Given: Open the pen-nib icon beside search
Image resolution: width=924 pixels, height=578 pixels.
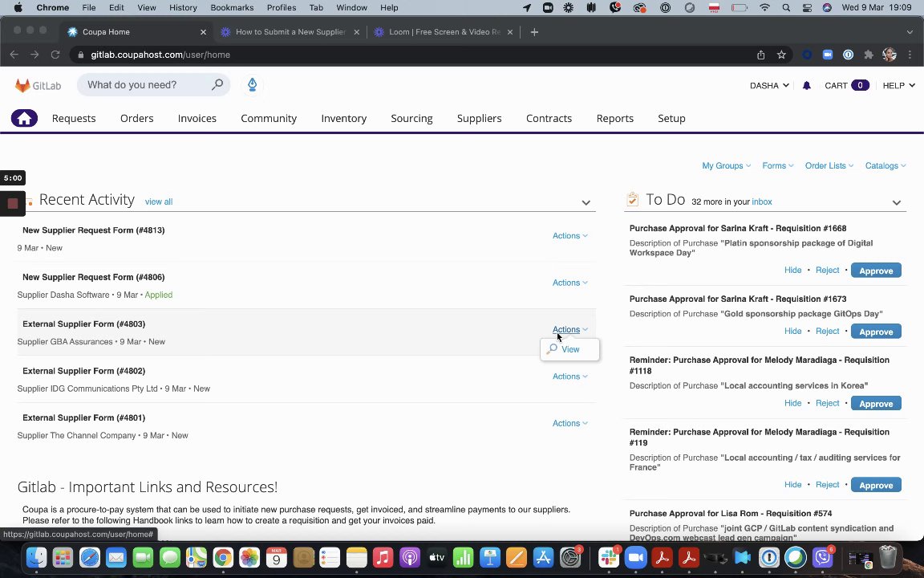Looking at the screenshot, I should [252, 85].
